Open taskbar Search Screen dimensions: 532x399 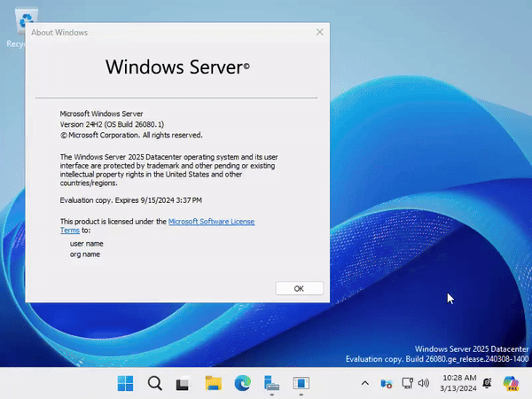tap(154, 383)
